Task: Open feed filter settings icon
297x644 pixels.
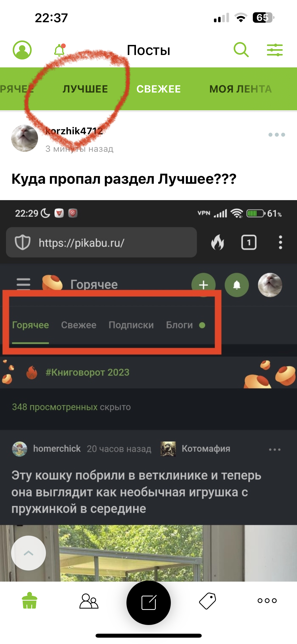Action: pyautogui.click(x=275, y=50)
